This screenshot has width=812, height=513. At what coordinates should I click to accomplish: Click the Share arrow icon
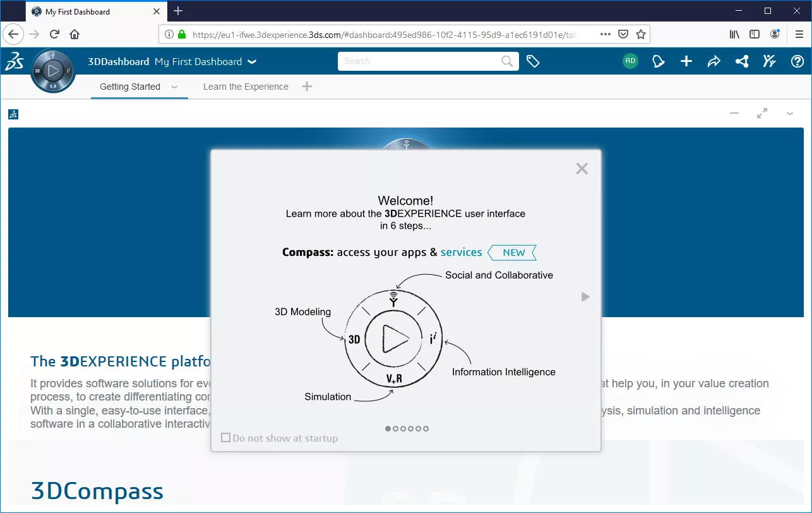point(713,61)
